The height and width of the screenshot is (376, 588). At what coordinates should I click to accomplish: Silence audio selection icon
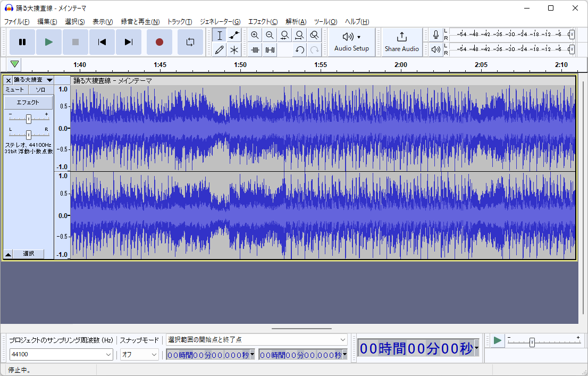pyautogui.click(x=270, y=50)
